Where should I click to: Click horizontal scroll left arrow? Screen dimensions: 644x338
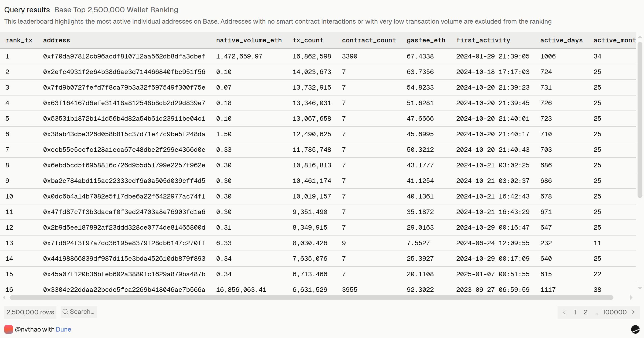point(4,297)
